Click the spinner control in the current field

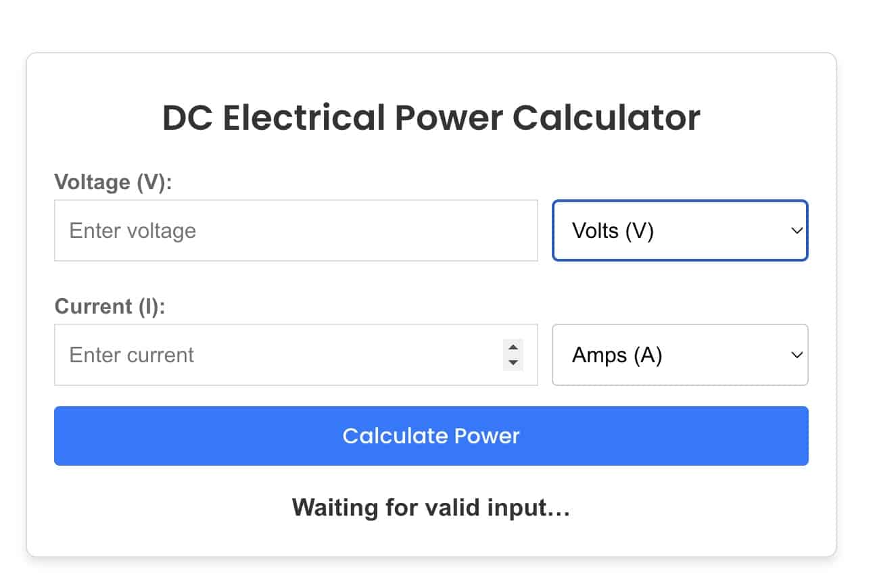click(x=513, y=355)
